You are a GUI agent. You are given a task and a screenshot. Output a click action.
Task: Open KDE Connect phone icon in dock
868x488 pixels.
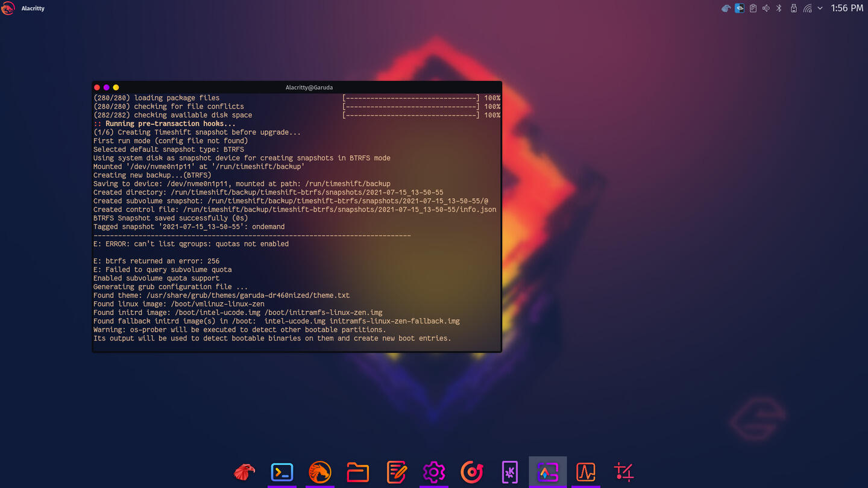(x=510, y=472)
